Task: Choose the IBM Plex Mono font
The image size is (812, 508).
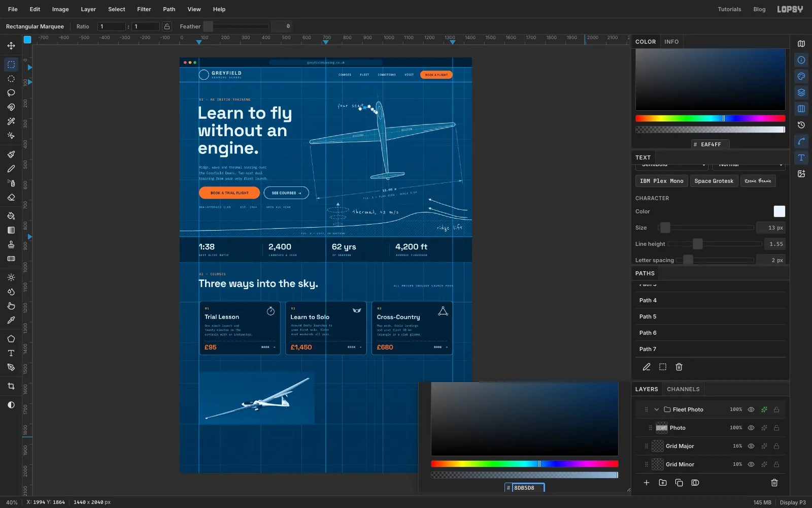Action: [662, 181]
